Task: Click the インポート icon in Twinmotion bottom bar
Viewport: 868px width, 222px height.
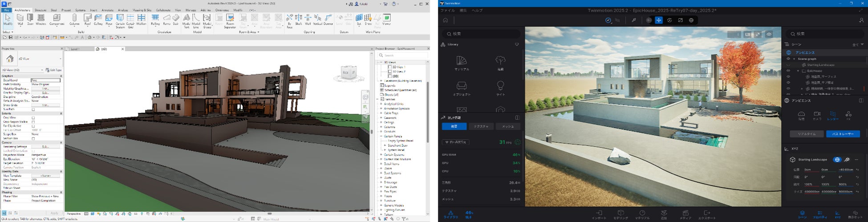Action: tap(599, 215)
